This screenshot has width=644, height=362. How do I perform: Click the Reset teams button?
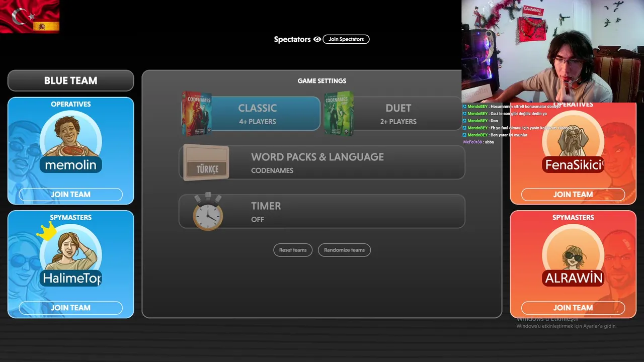[293, 250]
